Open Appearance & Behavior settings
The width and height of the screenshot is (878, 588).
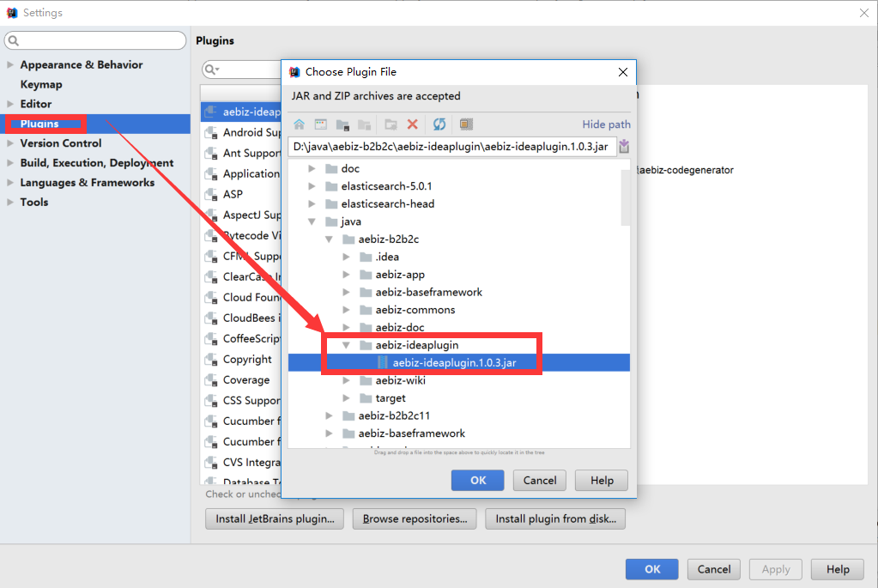pyautogui.click(x=82, y=65)
